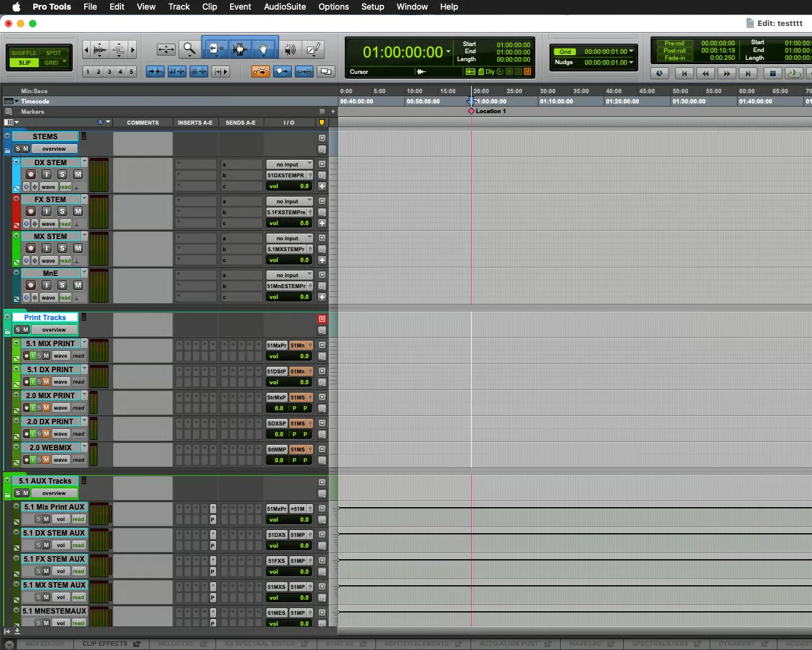Click the Stop transport button
The image size is (812, 650).
pyautogui.click(x=772, y=73)
